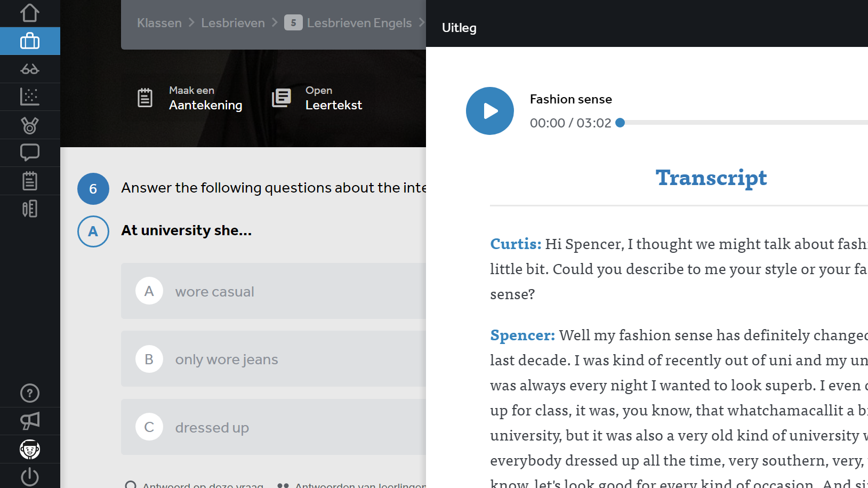868x488 pixels.
Task: Open the scatter chart results icon
Action: (30, 97)
